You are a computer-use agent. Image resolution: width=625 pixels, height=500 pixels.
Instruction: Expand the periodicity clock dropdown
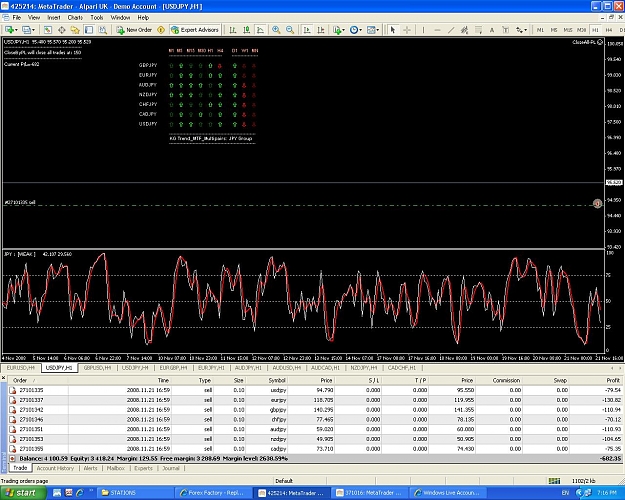[x=361, y=30]
